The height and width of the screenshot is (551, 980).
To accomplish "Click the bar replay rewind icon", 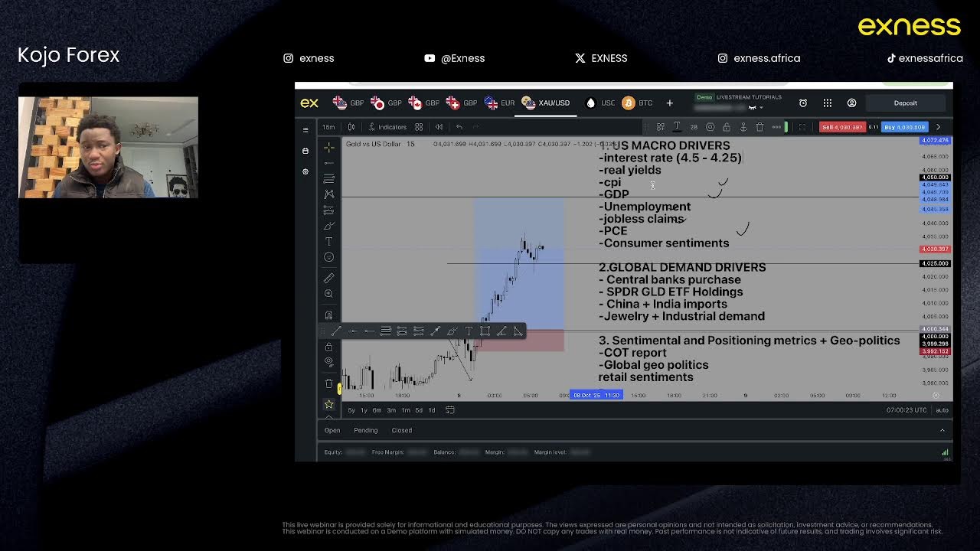I will coord(439,127).
